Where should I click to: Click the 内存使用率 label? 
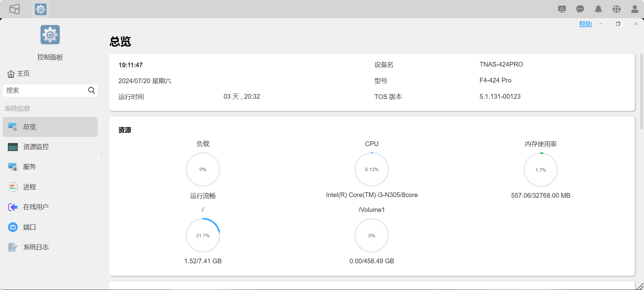click(x=541, y=144)
